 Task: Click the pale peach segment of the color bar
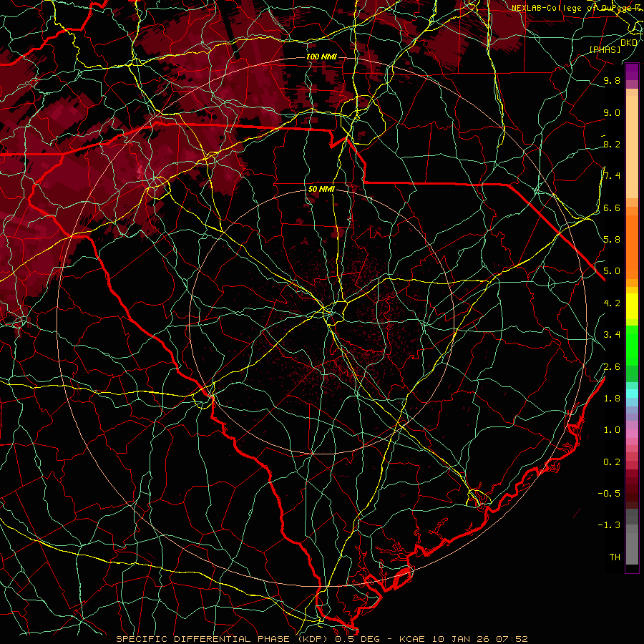coord(632,147)
